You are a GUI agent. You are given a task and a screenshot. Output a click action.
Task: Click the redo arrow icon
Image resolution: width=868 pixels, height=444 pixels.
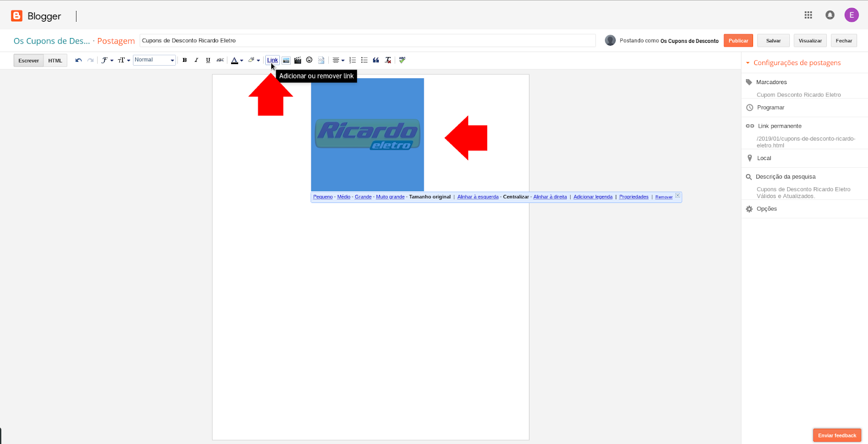91,60
